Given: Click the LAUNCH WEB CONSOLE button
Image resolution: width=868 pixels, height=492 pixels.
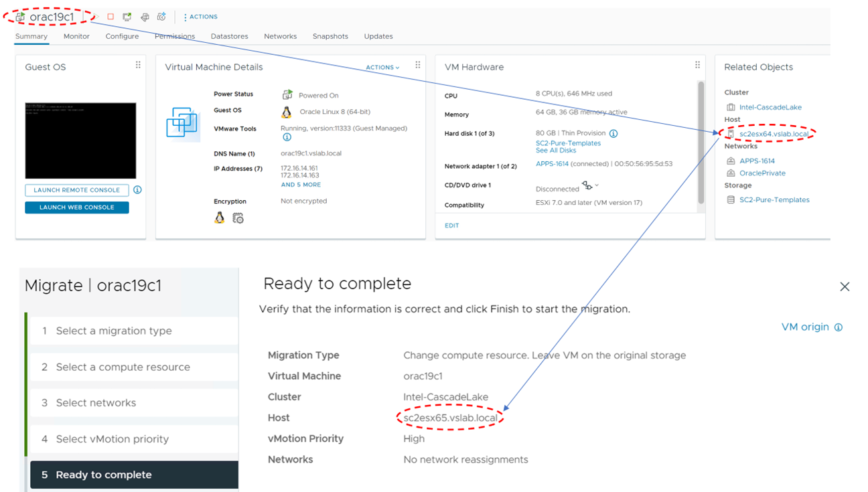Looking at the screenshot, I should 77,208.
